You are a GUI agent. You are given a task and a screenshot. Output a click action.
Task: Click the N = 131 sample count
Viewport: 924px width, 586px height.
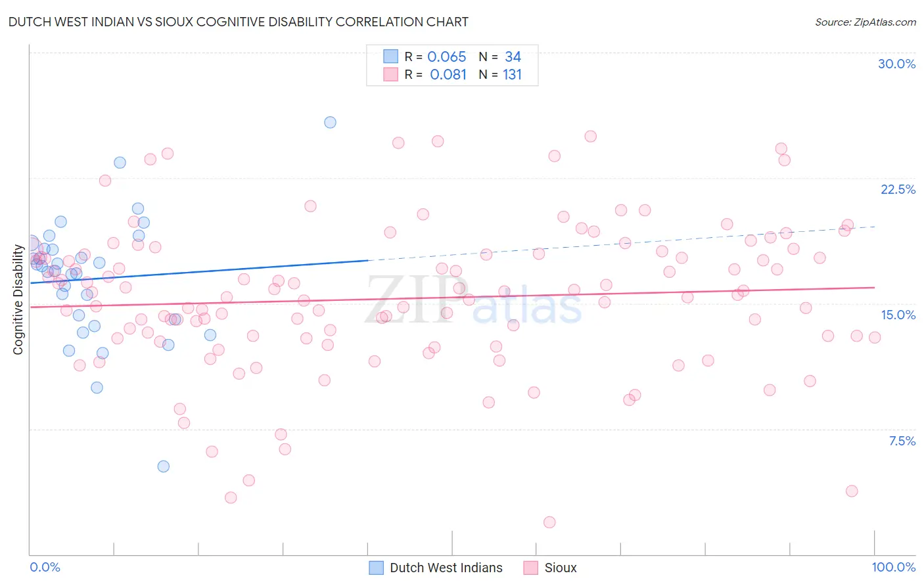point(500,74)
